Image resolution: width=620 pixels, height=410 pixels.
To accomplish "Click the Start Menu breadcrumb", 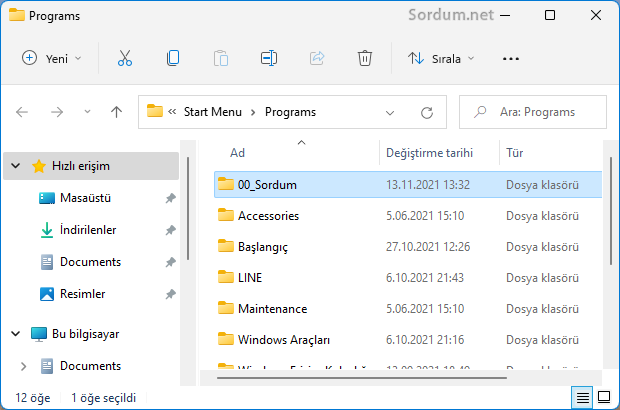I will coord(213,112).
